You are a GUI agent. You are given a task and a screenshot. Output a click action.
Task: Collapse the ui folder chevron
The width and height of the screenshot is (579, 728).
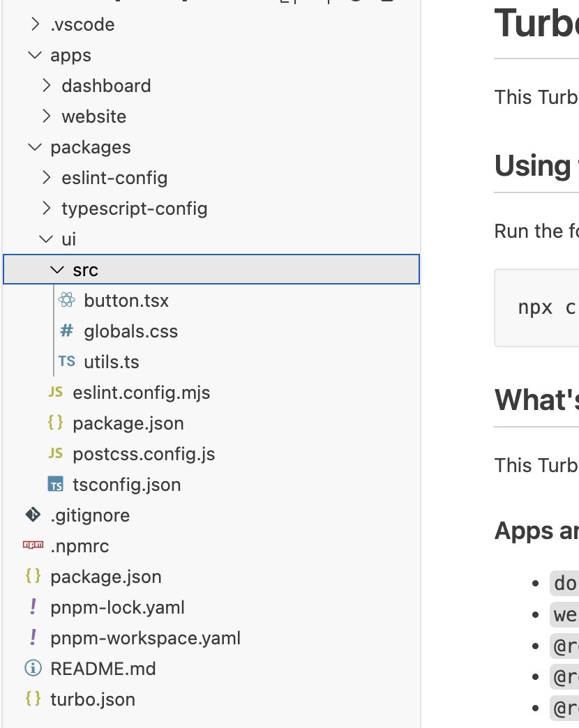(46, 238)
